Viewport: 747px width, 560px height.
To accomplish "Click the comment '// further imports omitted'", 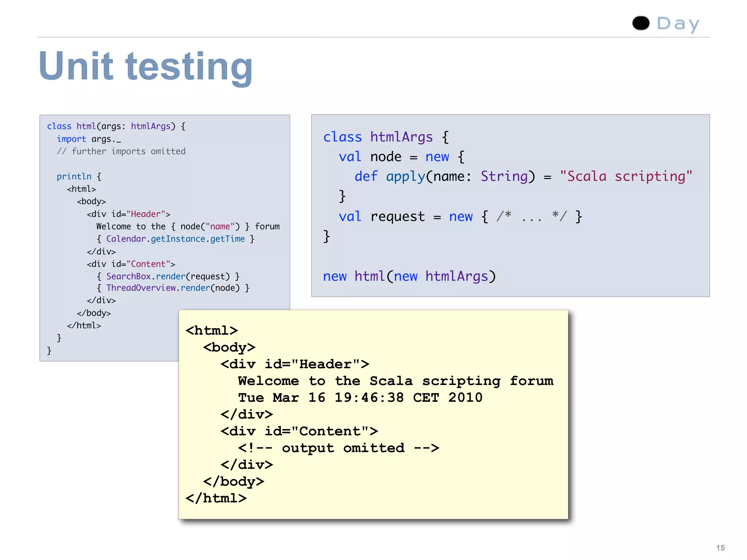I will 121,151.
